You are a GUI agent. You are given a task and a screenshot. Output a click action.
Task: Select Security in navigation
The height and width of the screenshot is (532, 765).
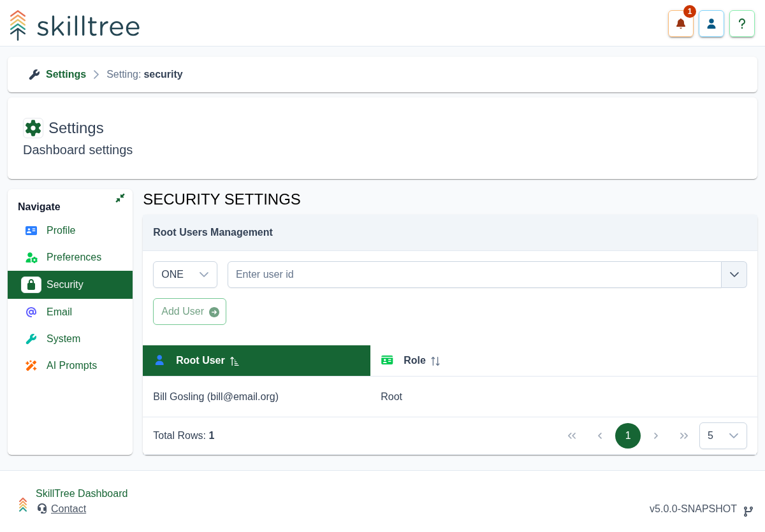[70, 285]
